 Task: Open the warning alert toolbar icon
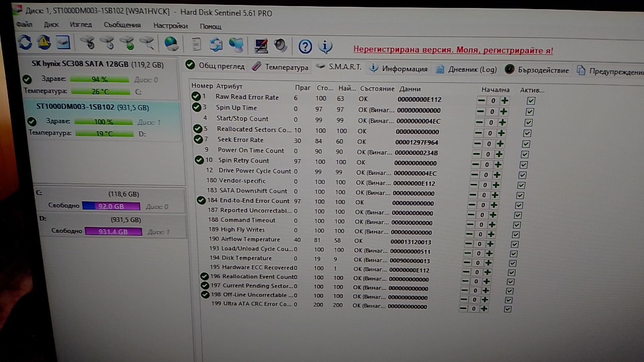pos(44,43)
